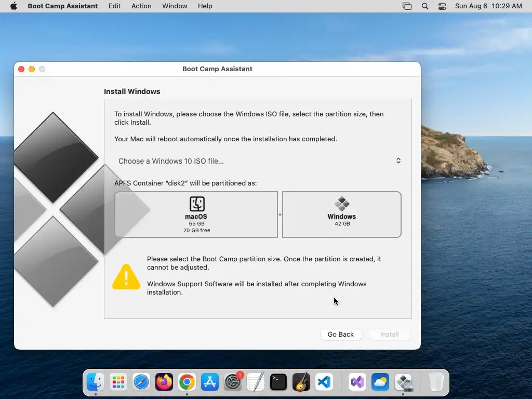Image resolution: width=532 pixels, height=399 pixels.
Task: Click the macOS Finder face partition icon
Action: pos(197,204)
